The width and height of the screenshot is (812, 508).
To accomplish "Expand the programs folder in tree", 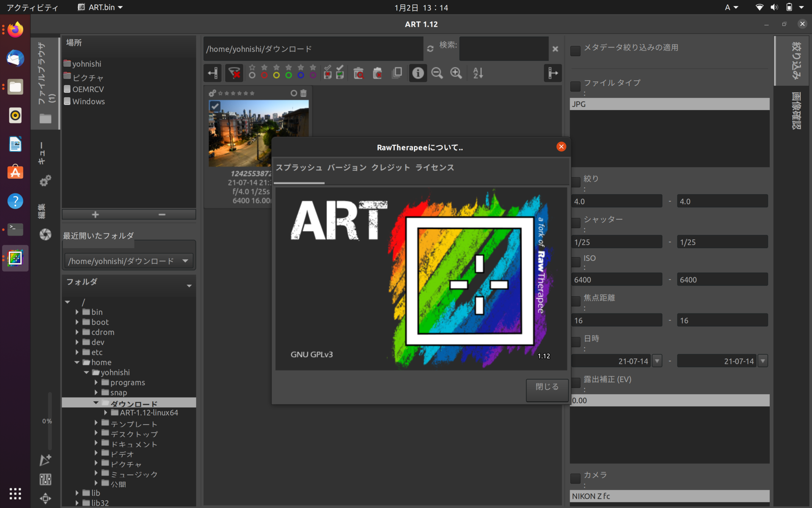I will (x=96, y=382).
